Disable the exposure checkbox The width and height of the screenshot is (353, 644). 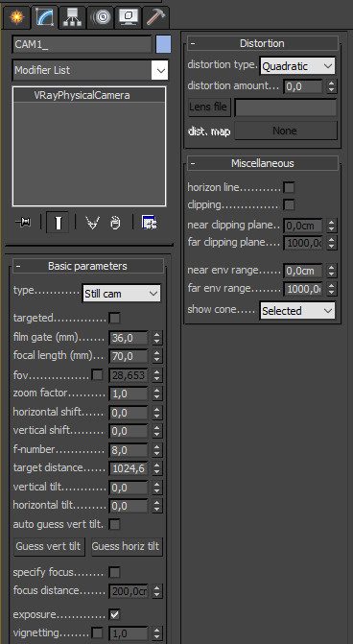(114, 615)
